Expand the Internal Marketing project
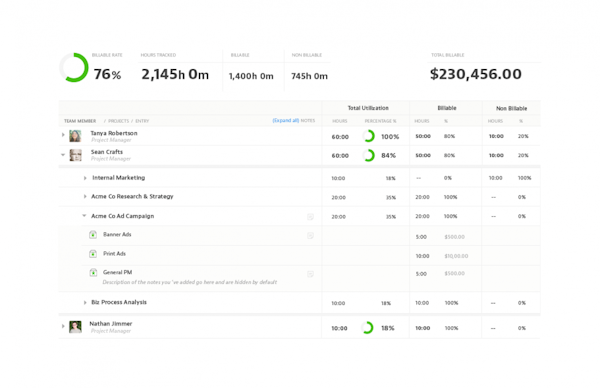This screenshot has height=388, width=600. coord(85,178)
